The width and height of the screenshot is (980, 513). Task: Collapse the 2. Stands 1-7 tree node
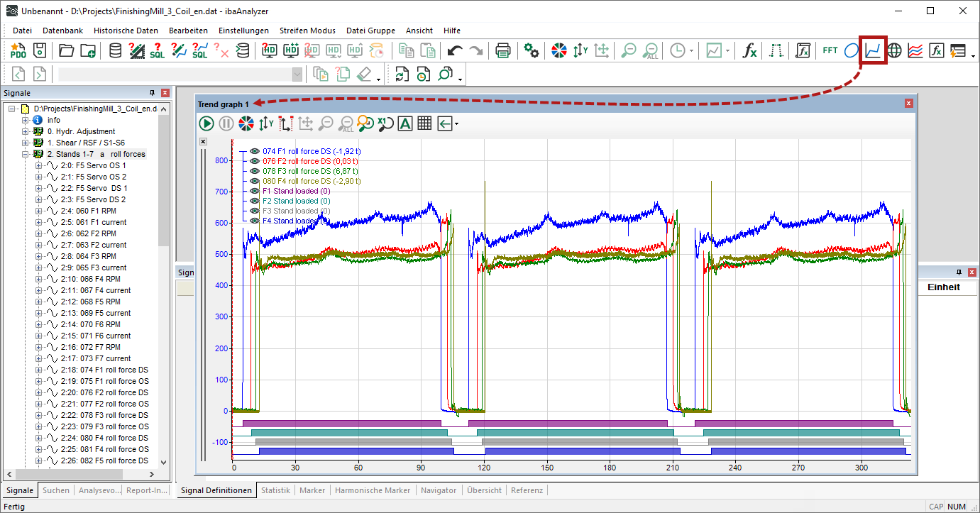click(26, 154)
